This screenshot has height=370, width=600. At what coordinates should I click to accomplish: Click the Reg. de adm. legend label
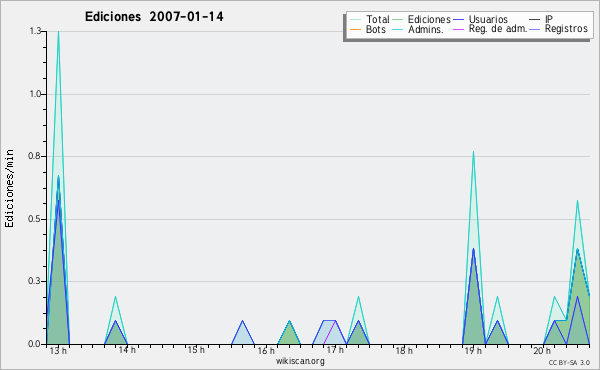[498, 29]
